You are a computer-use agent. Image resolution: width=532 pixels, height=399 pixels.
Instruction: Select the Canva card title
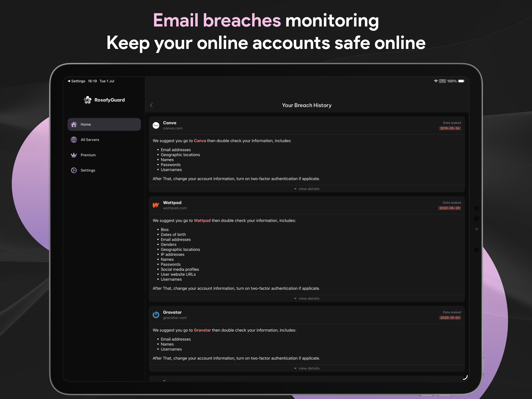point(170,123)
